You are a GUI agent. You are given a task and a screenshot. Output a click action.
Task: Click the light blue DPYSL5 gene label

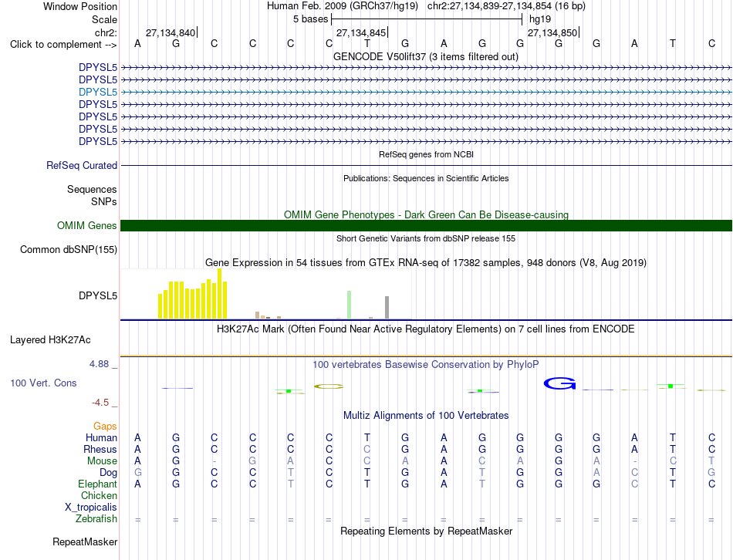[98, 92]
